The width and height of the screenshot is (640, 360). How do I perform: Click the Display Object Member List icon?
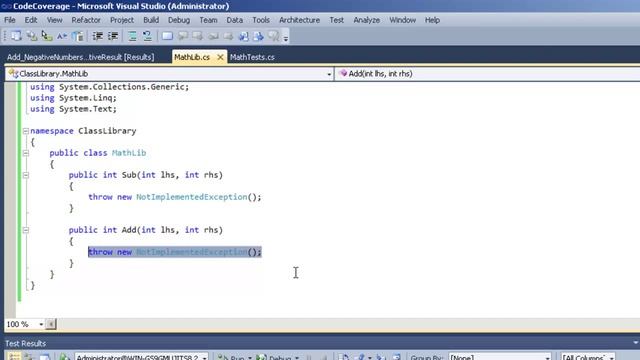[16, 36]
